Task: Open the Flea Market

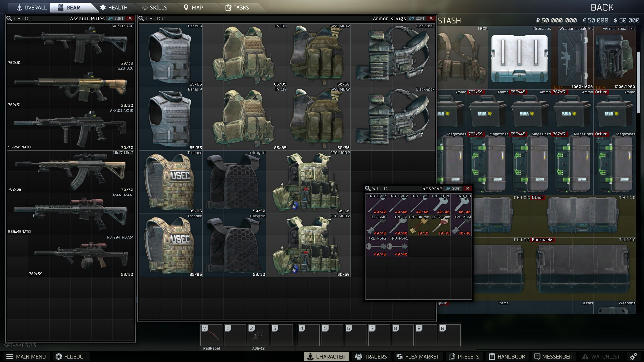Action: pos(418,357)
